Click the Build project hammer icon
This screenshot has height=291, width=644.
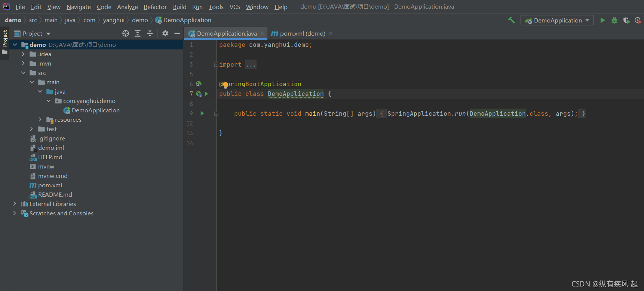coord(511,20)
